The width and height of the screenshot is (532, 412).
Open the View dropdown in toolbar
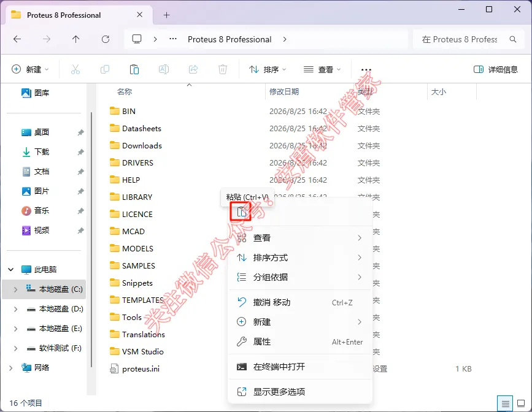coord(322,69)
